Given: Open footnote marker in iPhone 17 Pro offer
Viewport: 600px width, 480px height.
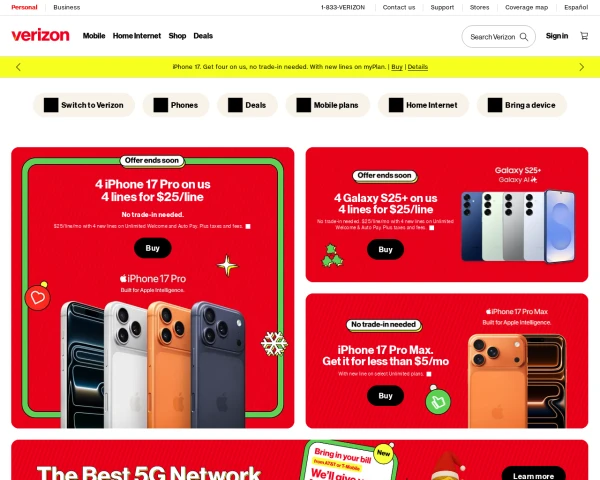Looking at the screenshot, I should point(248,226).
